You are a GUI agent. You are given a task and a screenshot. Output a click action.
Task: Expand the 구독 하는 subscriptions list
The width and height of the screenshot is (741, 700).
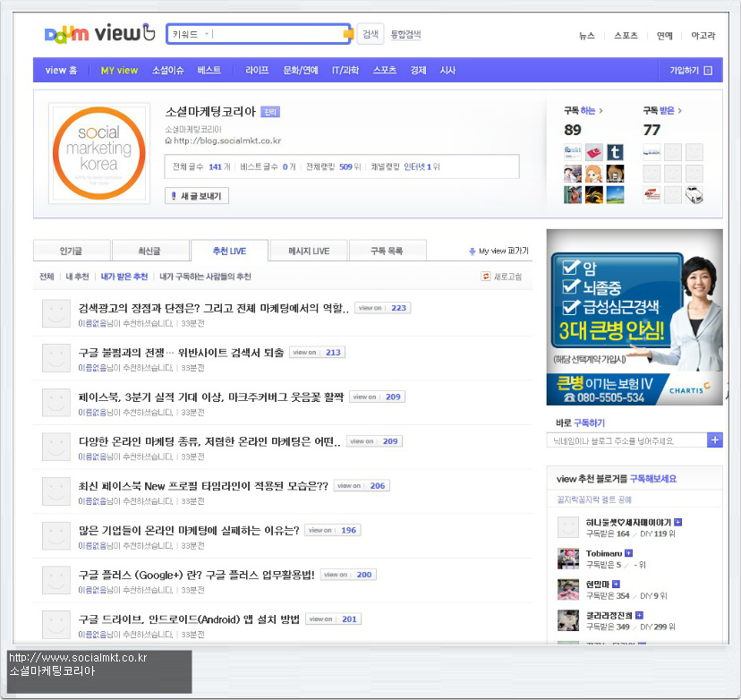click(583, 111)
